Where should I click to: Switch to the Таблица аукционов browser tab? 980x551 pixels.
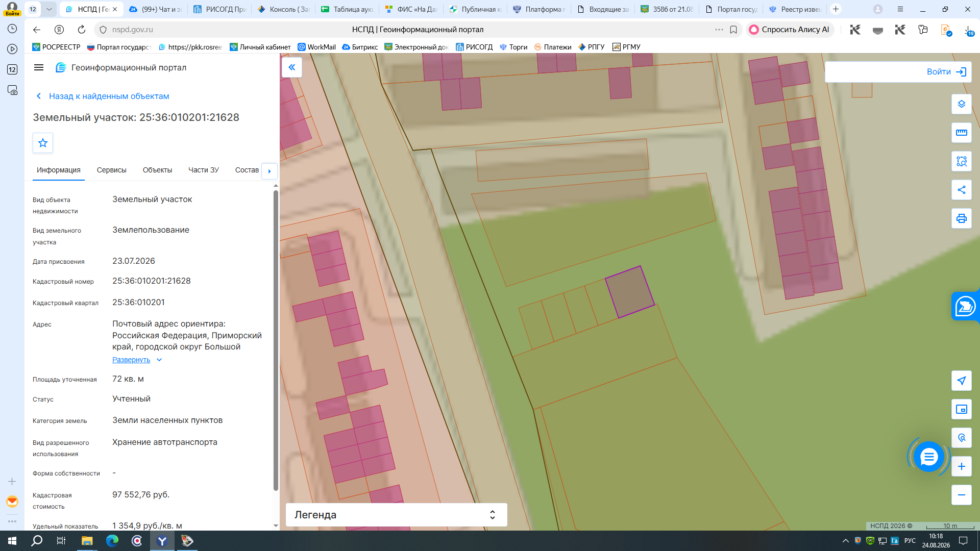click(x=347, y=9)
